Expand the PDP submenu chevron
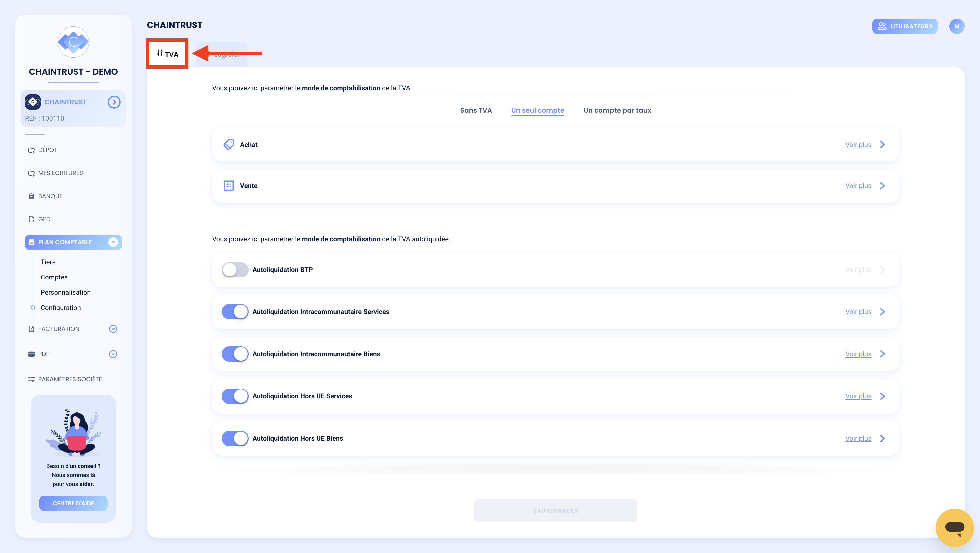This screenshot has height=553, width=980. click(113, 354)
